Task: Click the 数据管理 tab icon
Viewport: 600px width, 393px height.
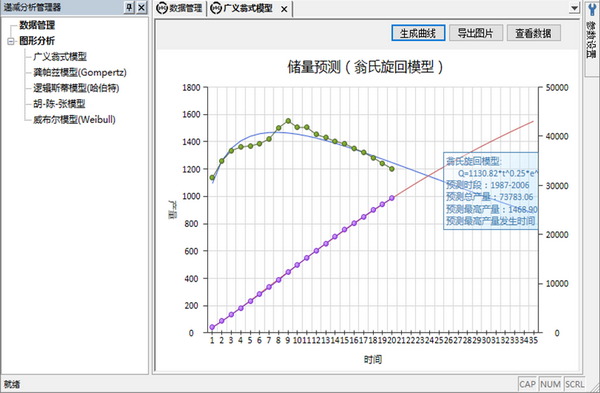Action: coord(162,8)
